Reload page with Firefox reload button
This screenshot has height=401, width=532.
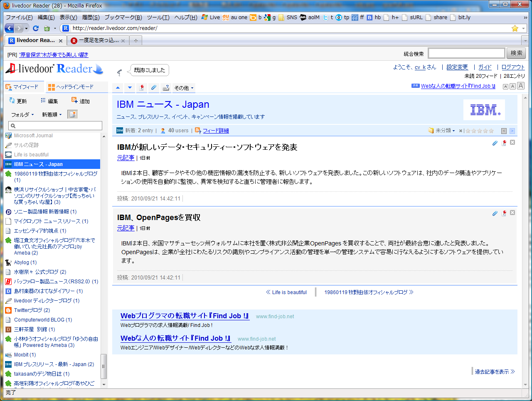[36, 28]
